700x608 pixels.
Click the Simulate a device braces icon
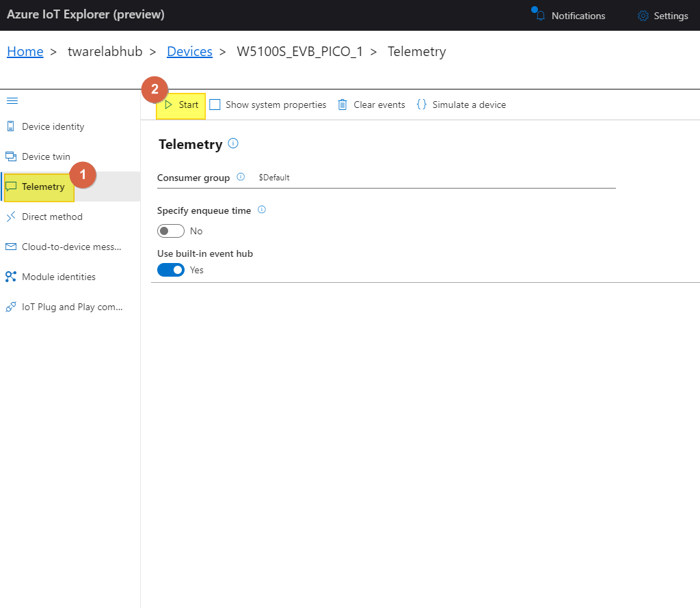coord(421,105)
